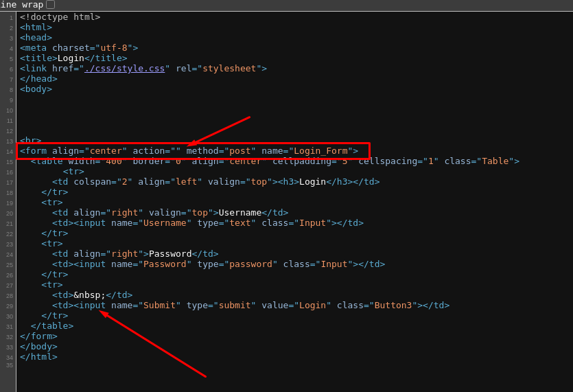Click line number 1 in the gutter

tap(11, 18)
